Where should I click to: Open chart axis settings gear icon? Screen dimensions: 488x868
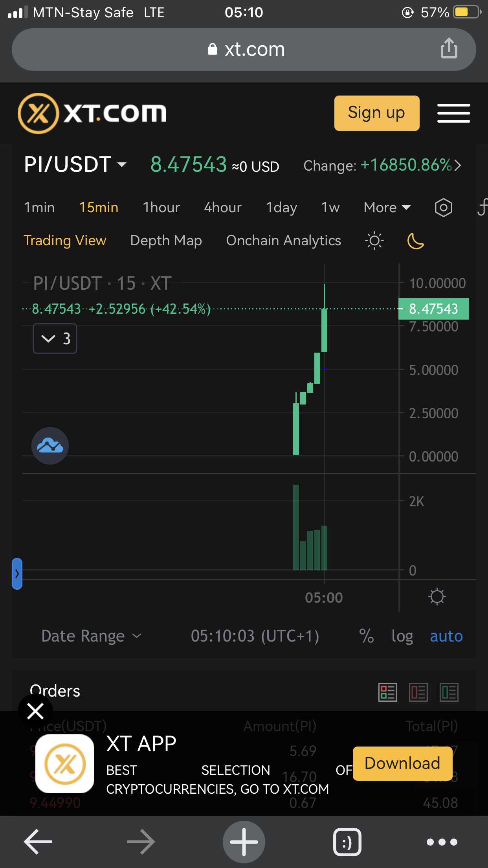[x=437, y=596]
